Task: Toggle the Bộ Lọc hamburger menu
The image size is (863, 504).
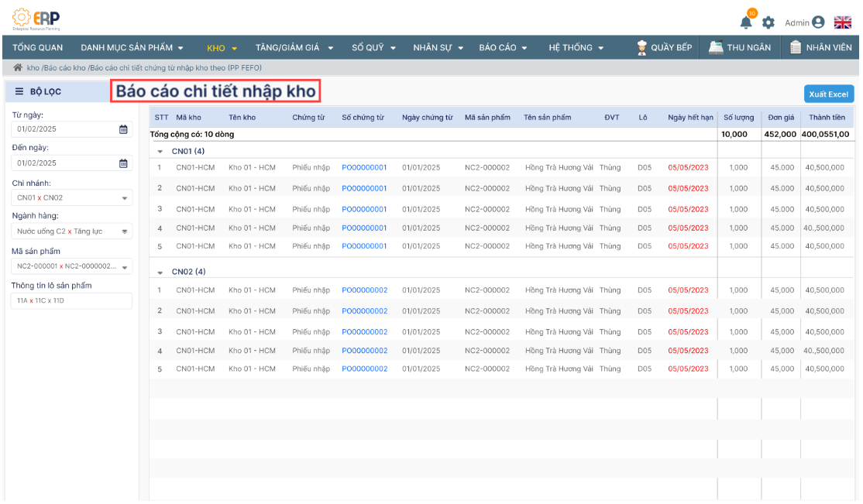Action: pyautogui.click(x=19, y=91)
